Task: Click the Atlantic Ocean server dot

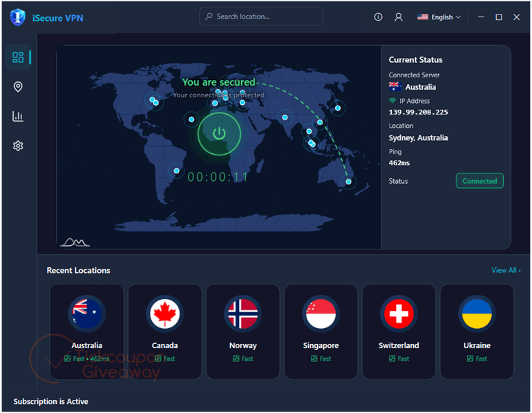Action: (191, 119)
